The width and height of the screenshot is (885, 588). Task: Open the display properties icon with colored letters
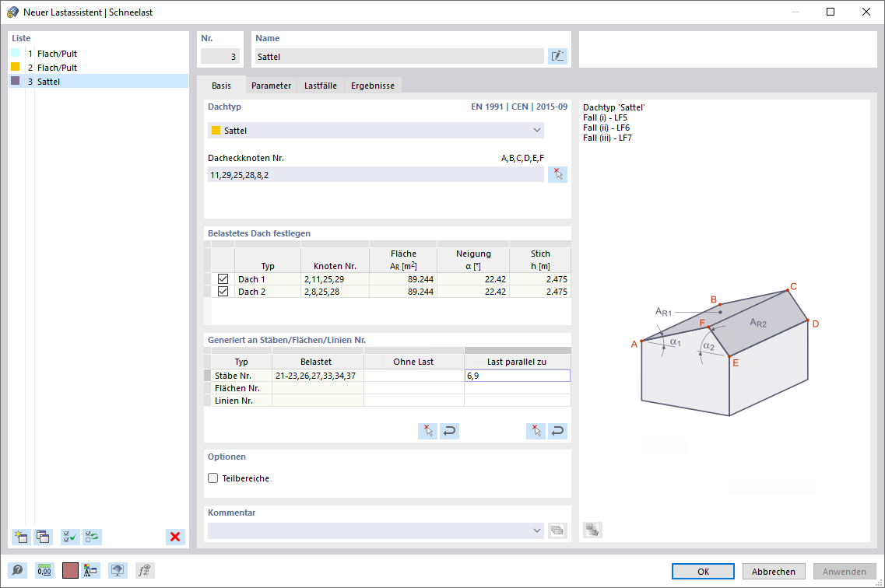[x=90, y=571]
